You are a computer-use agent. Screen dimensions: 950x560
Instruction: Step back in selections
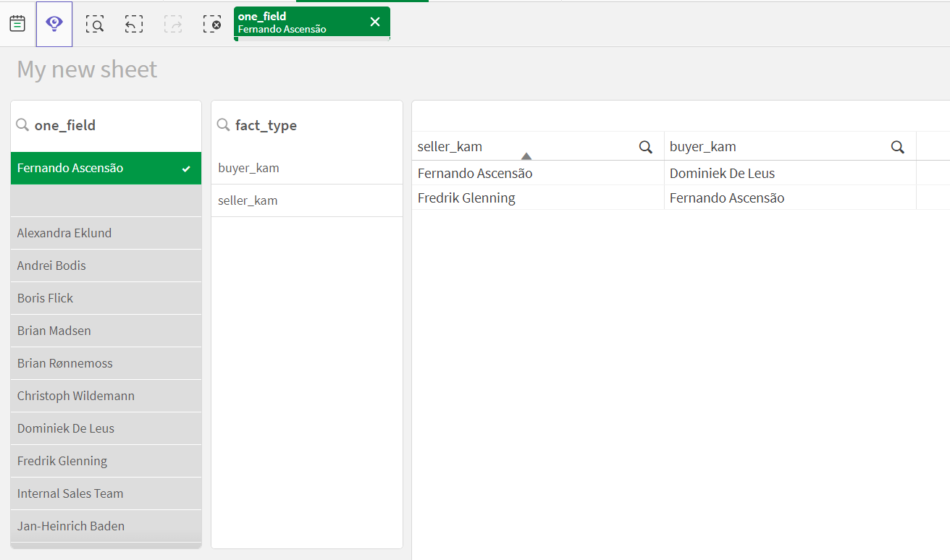134,24
